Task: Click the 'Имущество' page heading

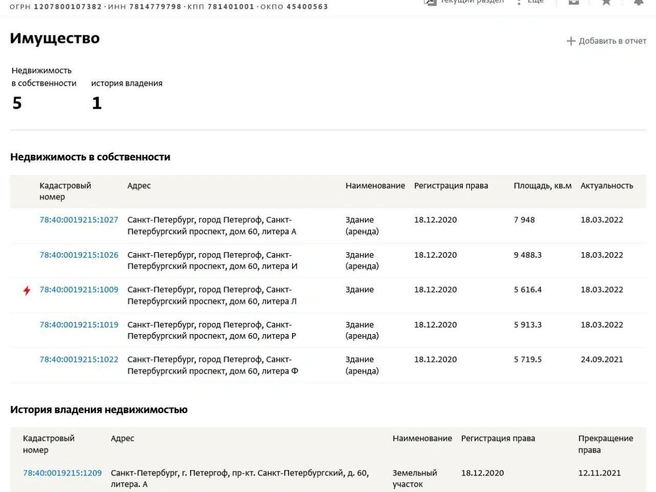Action: point(55,38)
